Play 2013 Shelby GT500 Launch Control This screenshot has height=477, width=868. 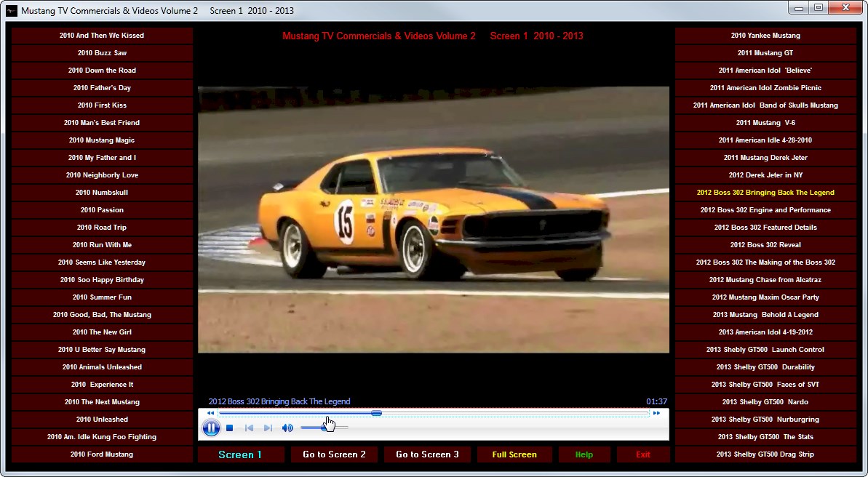(765, 349)
